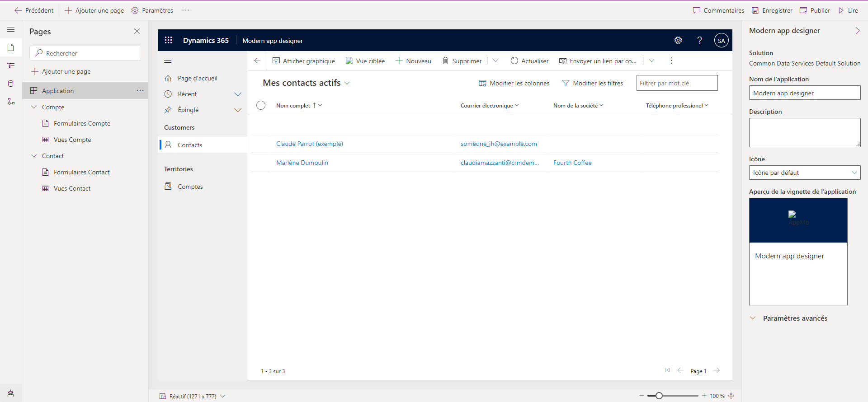The image size is (868, 402).
Task: Go back using the arrow in command bar
Action: (x=257, y=61)
